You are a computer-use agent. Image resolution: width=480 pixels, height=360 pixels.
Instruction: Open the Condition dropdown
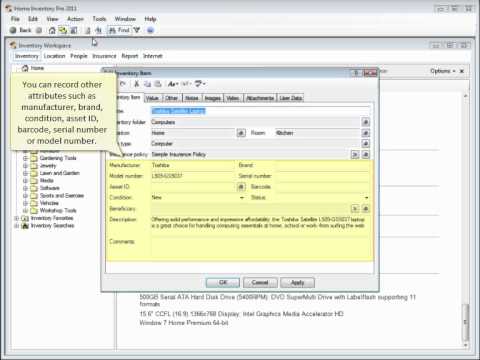242,198
